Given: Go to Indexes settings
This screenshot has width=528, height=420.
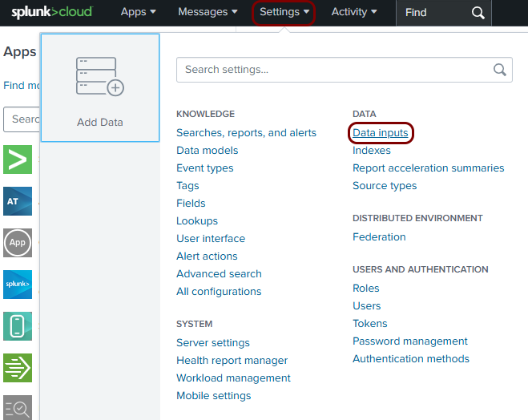Looking at the screenshot, I should pos(372,151).
